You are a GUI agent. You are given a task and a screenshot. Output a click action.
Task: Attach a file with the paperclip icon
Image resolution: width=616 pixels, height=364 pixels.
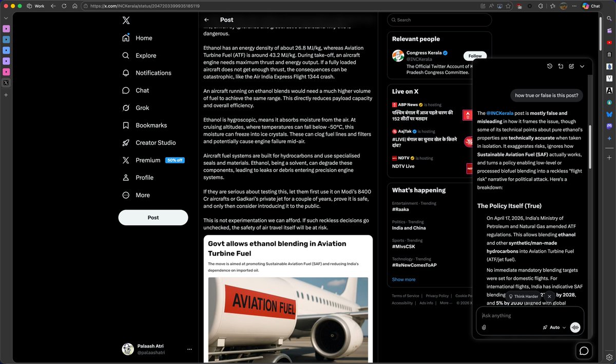click(x=484, y=328)
